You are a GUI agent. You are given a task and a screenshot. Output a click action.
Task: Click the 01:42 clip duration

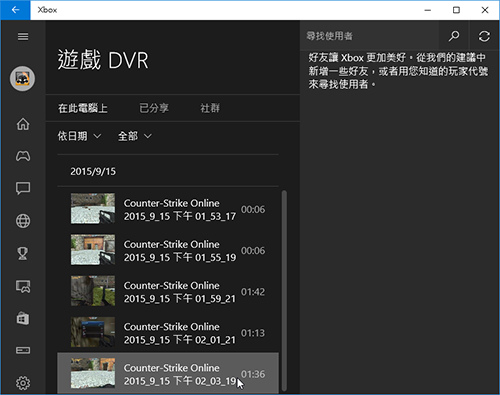point(253,292)
